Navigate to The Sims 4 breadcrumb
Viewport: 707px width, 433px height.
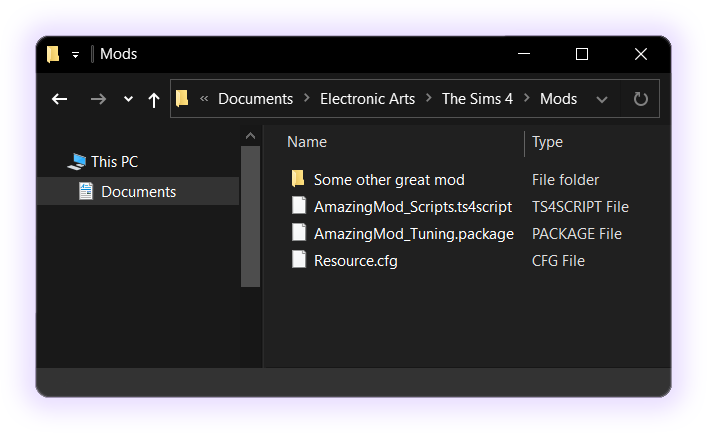[477, 99]
